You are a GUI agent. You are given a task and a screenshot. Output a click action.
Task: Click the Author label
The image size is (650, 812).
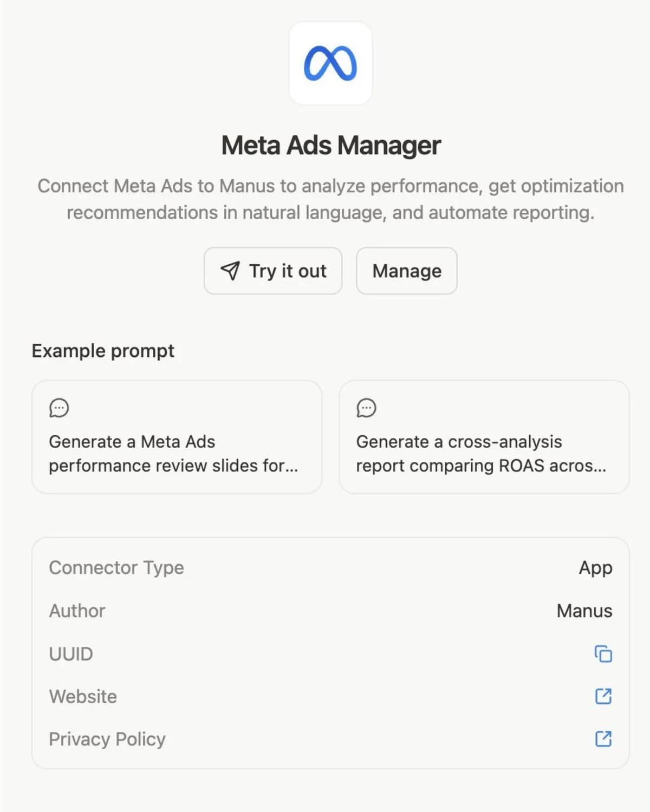pyautogui.click(x=77, y=611)
